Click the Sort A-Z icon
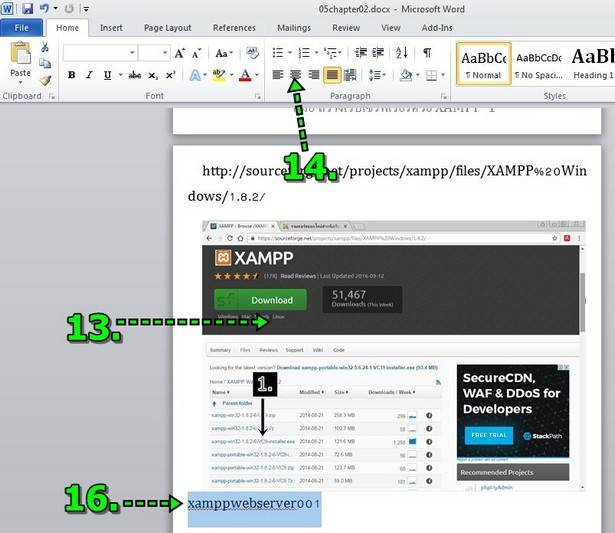Screen dimensions: 615x533 pos(402,53)
